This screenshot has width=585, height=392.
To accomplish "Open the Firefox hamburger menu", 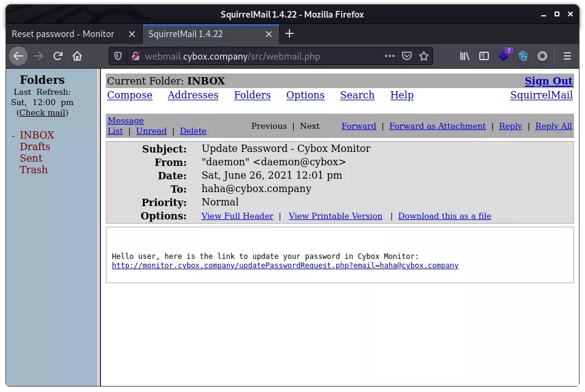I will pyautogui.click(x=567, y=56).
